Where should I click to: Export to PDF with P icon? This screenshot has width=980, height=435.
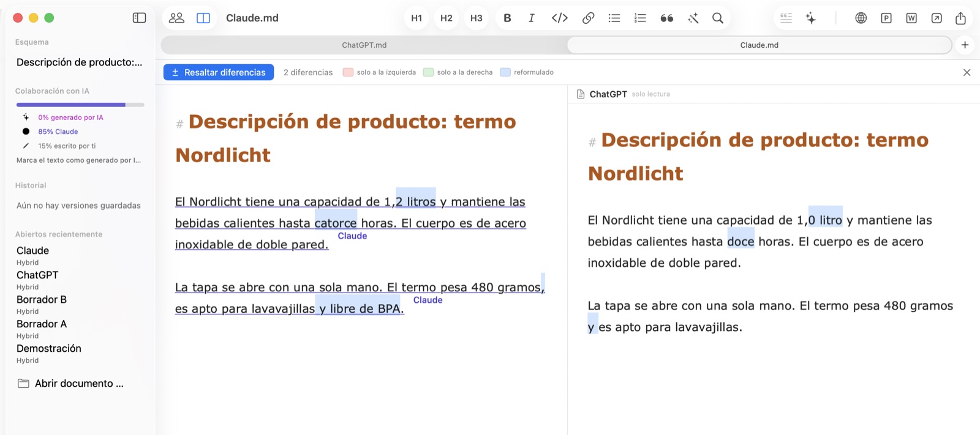[x=886, y=18]
